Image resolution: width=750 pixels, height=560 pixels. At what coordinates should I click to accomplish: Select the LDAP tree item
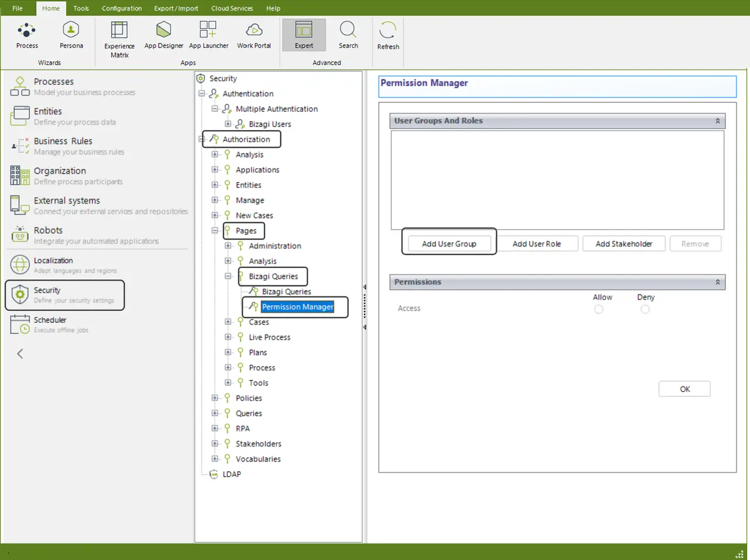tap(232, 474)
